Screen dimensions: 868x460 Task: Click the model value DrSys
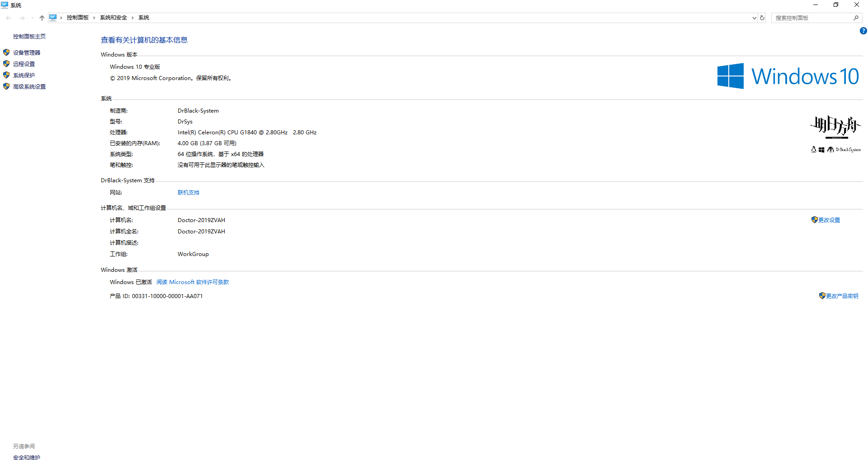coord(185,122)
